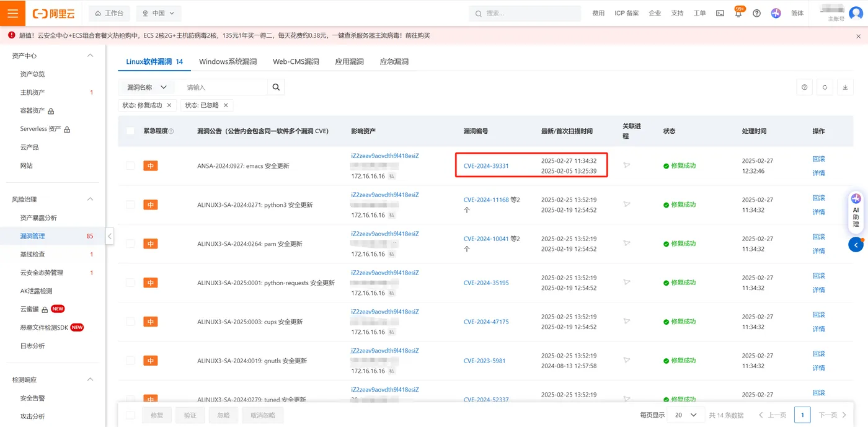Open the Cloud Shell terminal icon
This screenshot has width=868, height=427.
(x=720, y=13)
